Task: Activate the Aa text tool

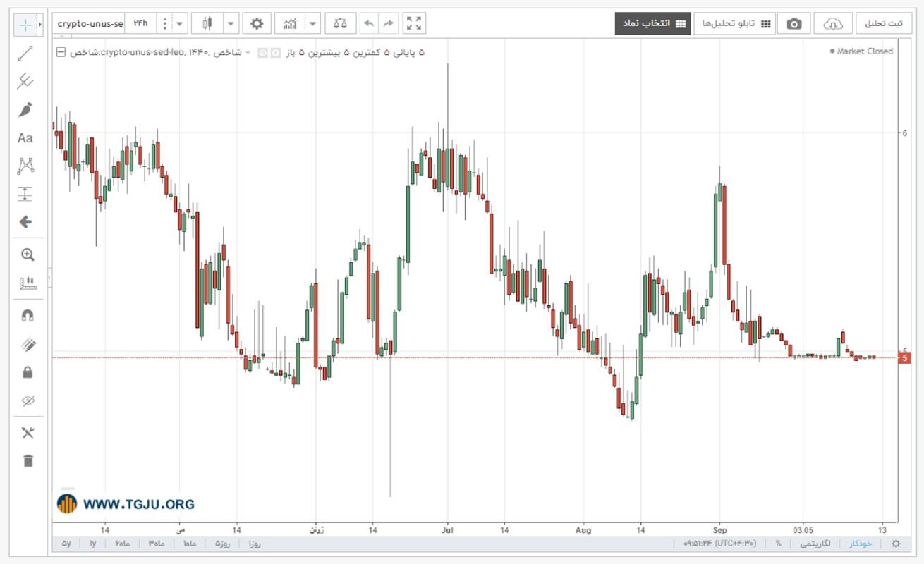Action: [x=25, y=138]
